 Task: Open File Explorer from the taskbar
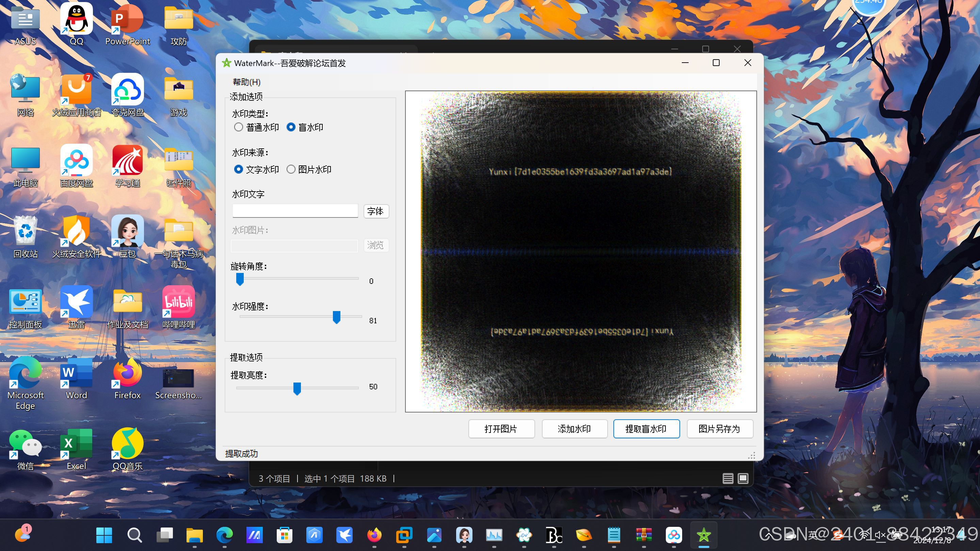194,535
